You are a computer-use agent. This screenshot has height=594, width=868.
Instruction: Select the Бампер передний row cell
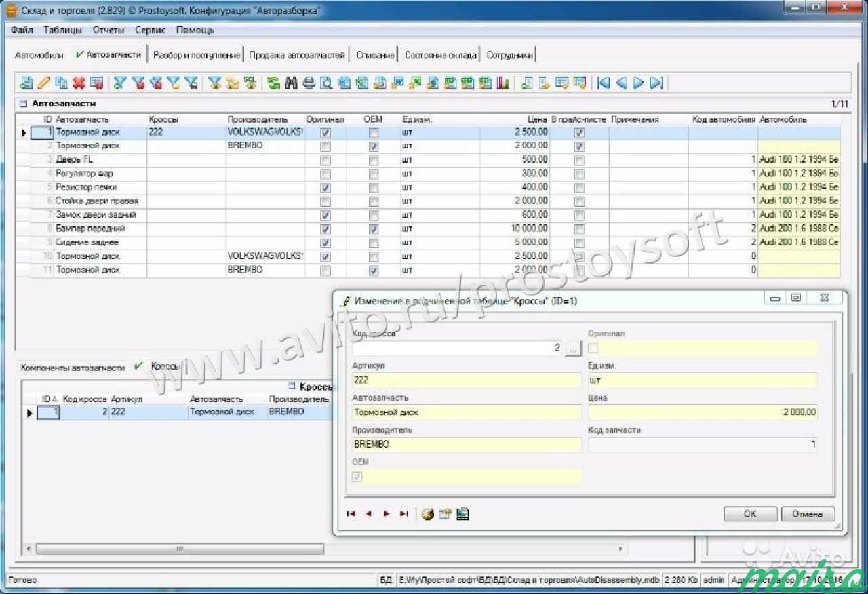click(x=100, y=229)
